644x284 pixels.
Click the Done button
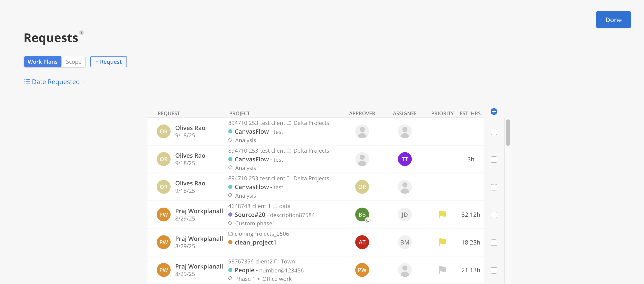coord(613,20)
